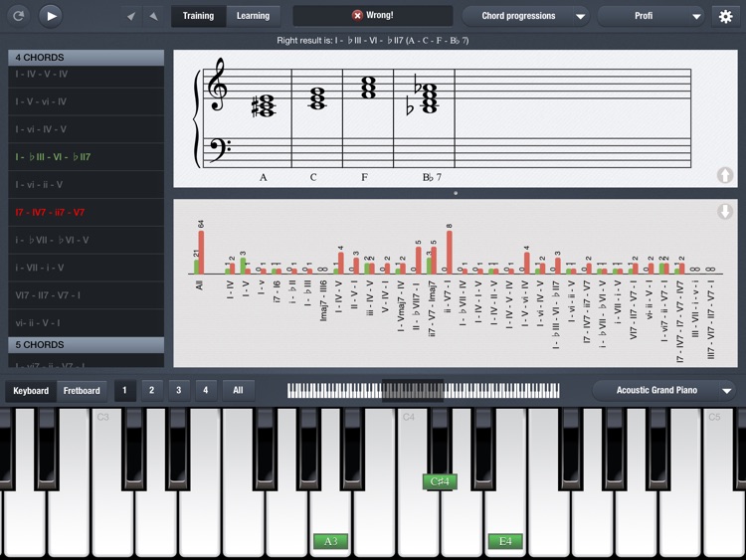
Task: Click the repeat/reload circular arrow button
Action: tap(19, 16)
